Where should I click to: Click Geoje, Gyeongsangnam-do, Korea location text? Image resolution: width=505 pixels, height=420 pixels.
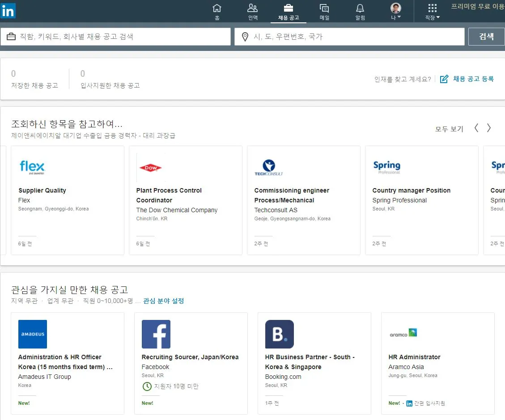293,218
